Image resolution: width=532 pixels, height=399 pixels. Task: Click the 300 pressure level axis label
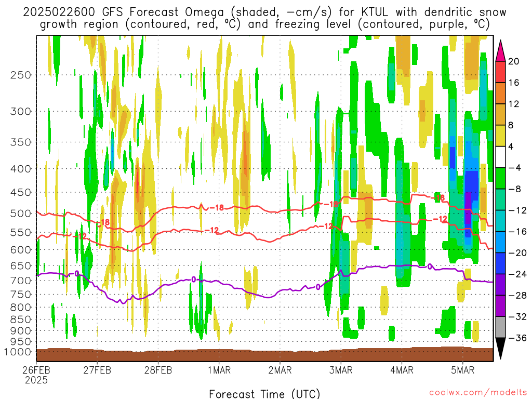(x=21, y=111)
